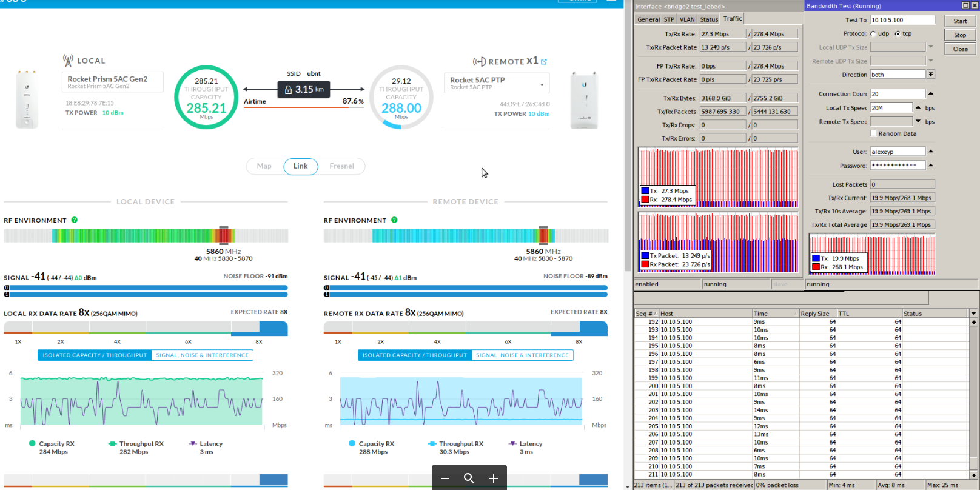
Task: Stop the running Bandwidth Test
Action: point(960,35)
